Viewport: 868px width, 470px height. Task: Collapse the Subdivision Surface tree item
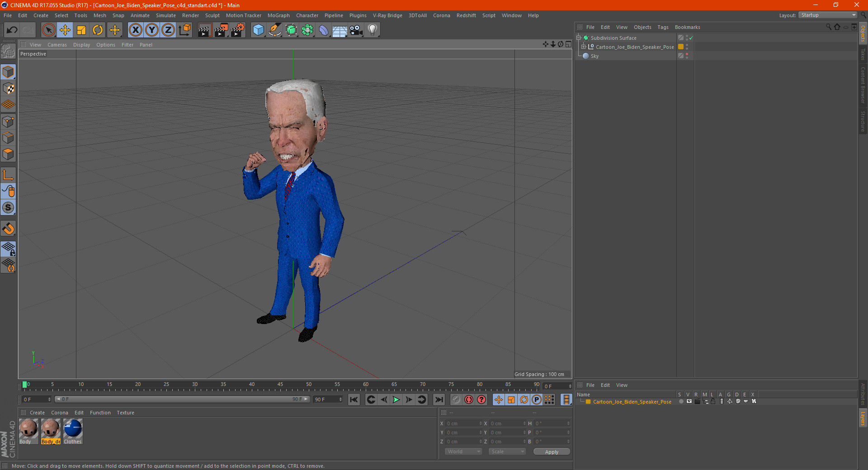tap(579, 38)
